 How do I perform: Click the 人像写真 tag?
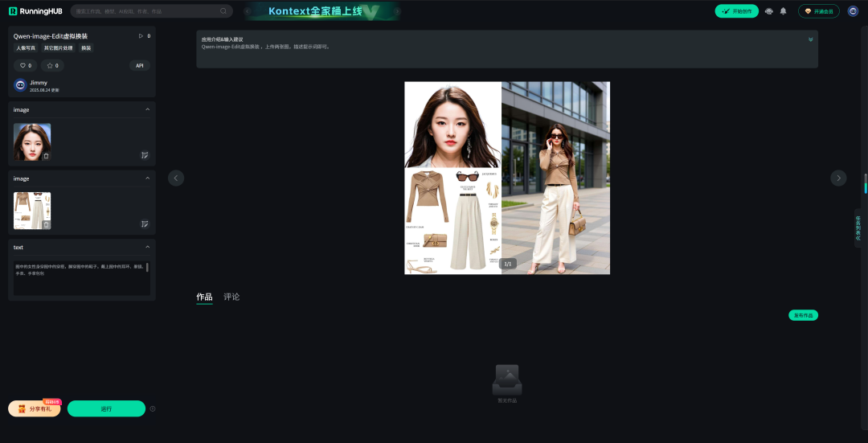26,48
